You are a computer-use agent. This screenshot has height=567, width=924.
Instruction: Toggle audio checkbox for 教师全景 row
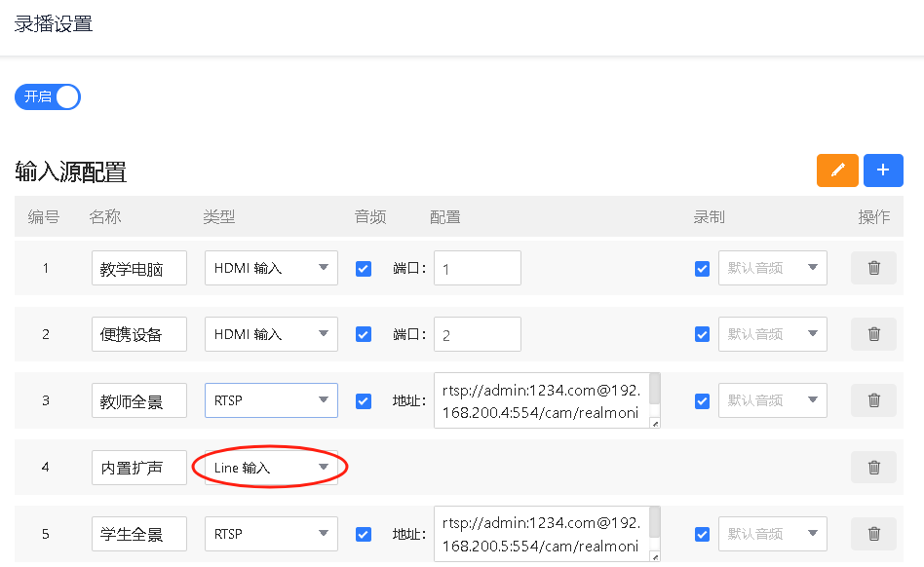click(364, 400)
